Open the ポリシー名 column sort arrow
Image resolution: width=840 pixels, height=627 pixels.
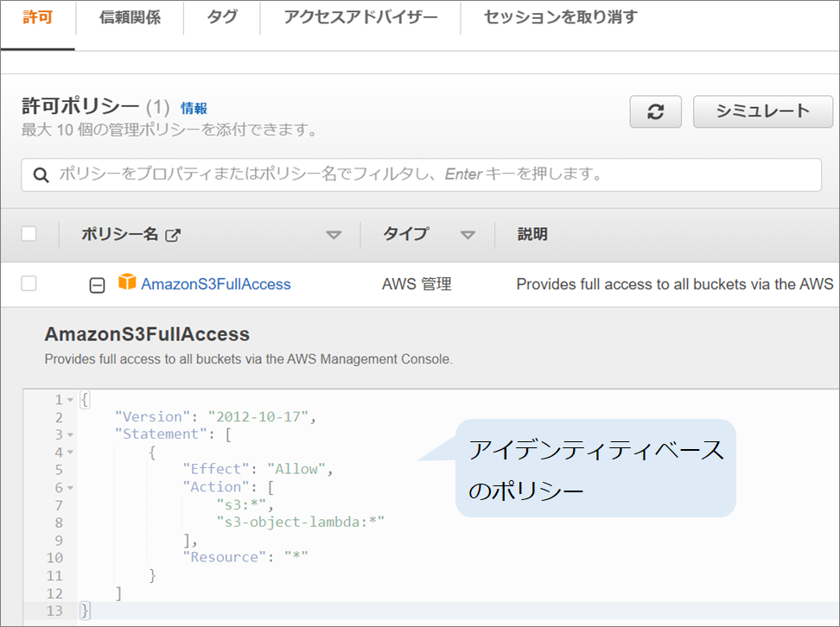[x=334, y=235]
